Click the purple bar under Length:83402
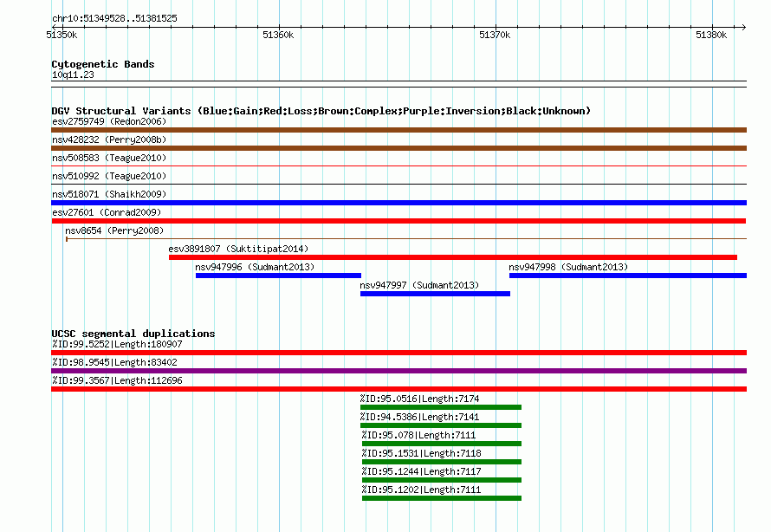The height and width of the screenshot is (532, 771). coord(398,371)
